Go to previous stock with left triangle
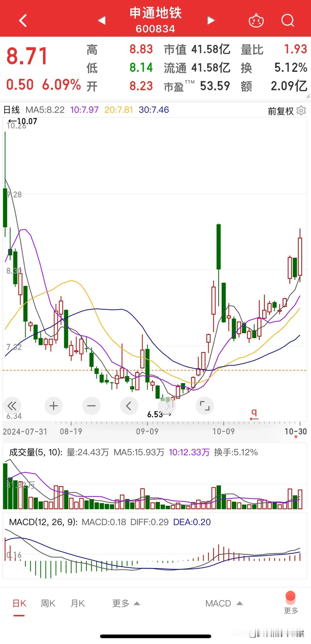The width and height of the screenshot is (311, 644). [x=102, y=20]
